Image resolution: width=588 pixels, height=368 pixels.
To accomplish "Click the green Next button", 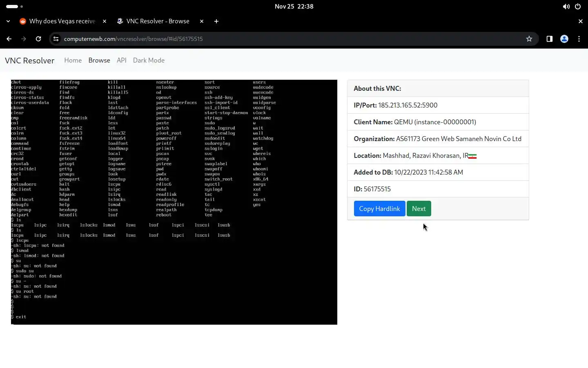I will (x=419, y=209).
